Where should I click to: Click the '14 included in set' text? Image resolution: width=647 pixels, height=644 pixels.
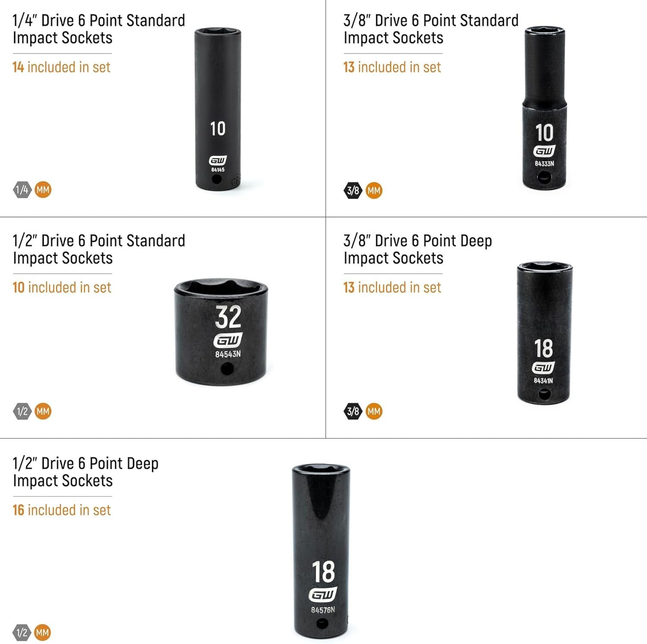click(x=62, y=67)
